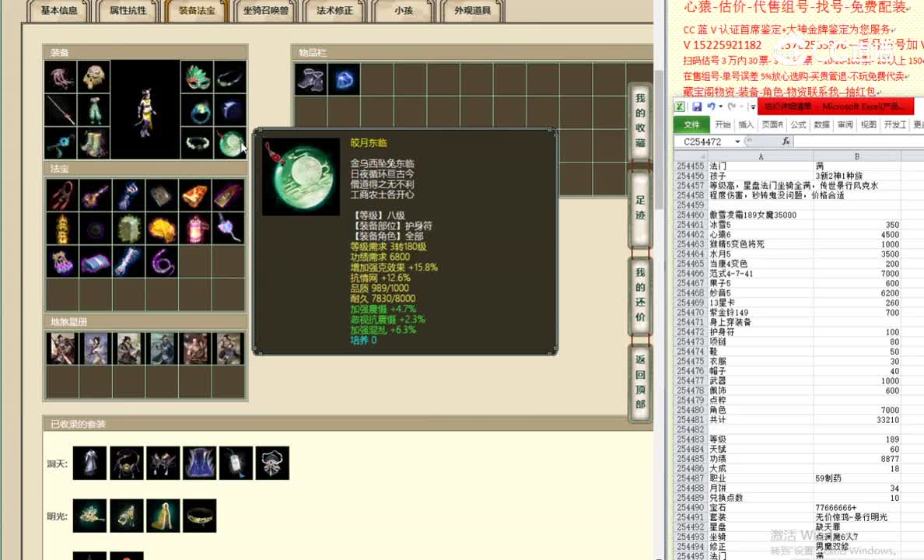Open the Excel 开始 ribbon tab
Image resolution: width=924 pixels, height=560 pixels.
coord(723,124)
